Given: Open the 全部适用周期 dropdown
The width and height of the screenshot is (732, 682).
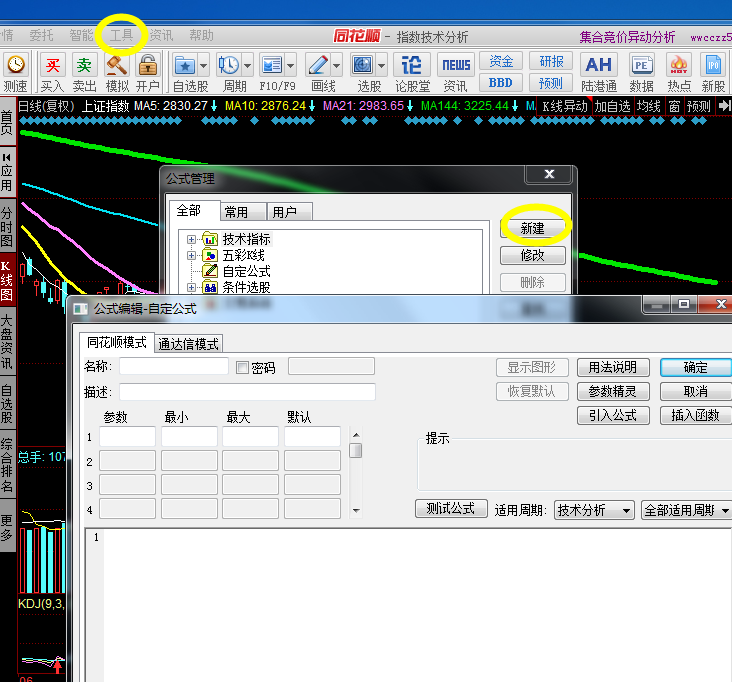Looking at the screenshot, I should [686, 510].
